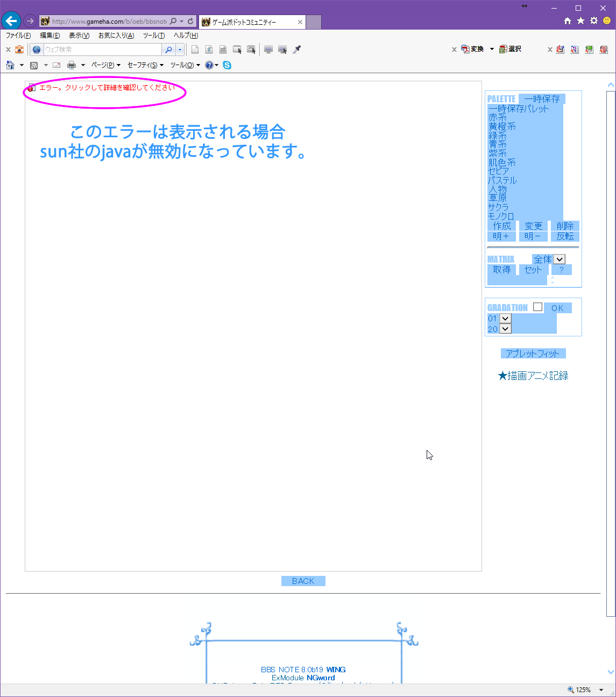The width and height of the screenshot is (616, 697).
Task: Click the printer icon in command bar
Action: click(x=72, y=65)
